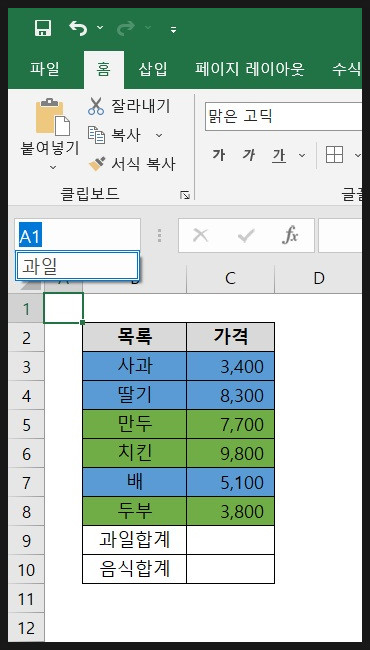Expand underline style dropdown arrow

click(x=302, y=156)
